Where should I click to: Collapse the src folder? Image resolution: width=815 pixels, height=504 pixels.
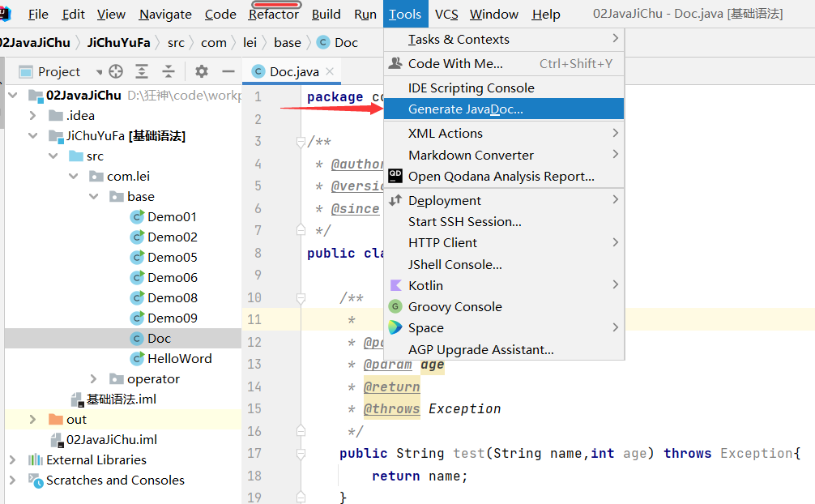pyautogui.click(x=53, y=156)
